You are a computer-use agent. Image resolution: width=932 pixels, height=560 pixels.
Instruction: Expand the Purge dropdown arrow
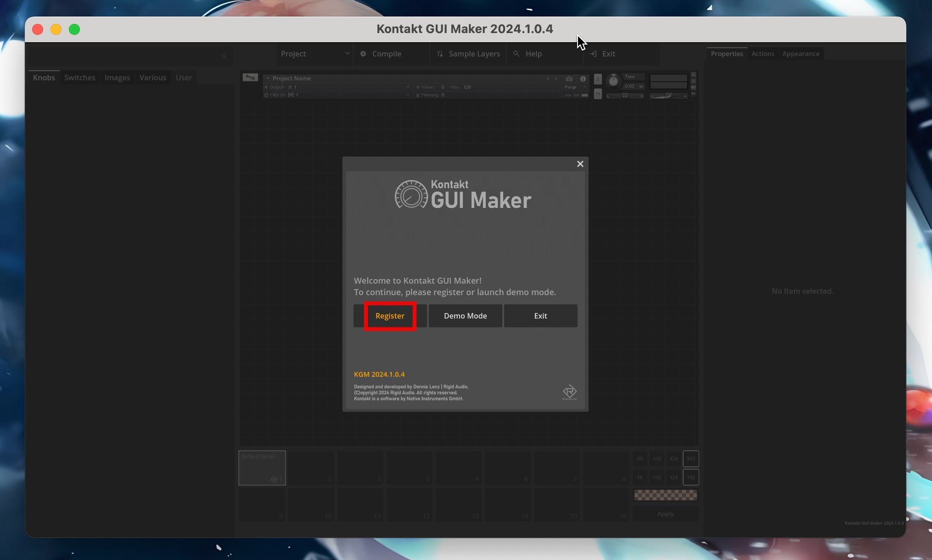tap(584, 87)
